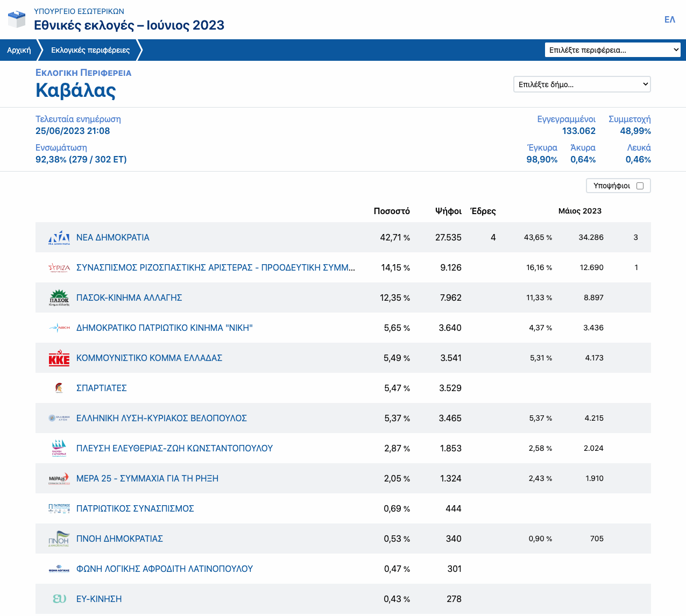This screenshot has height=616, width=686.
Task: Click Σπαρτιάτες percentage 5,47 %
Action: point(397,388)
